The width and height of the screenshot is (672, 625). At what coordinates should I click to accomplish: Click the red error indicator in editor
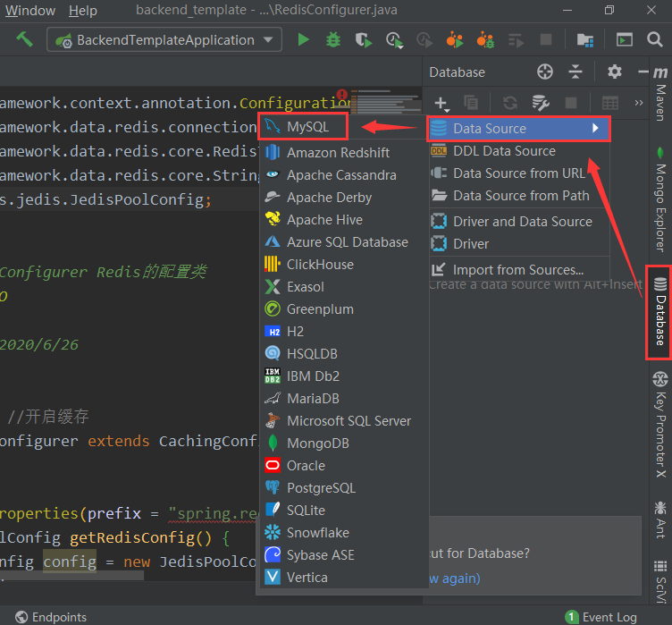(342, 95)
